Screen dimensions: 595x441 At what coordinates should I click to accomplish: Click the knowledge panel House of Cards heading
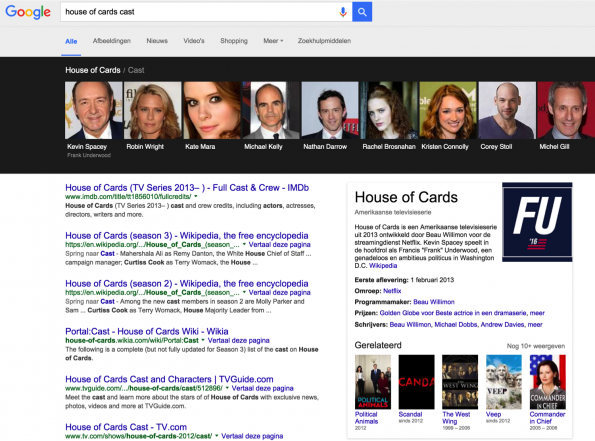tap(406, 197)
